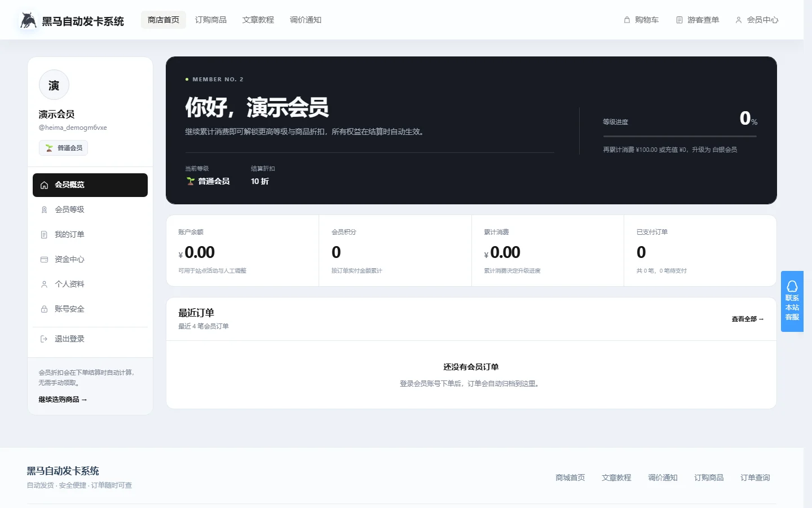Open the card icon for 资金中心

click(44, 260)
